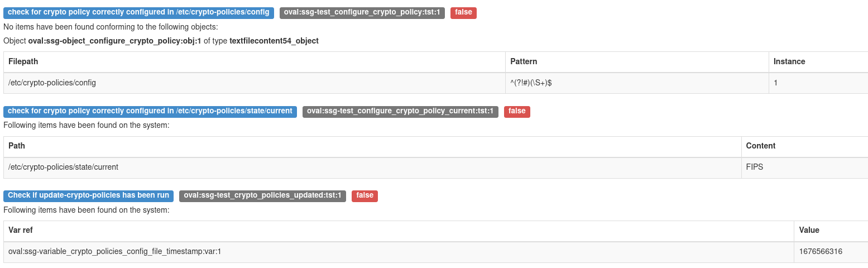
Task: Click the gray oval:ssg-test_crypto_policies_updated:tst:1 badge
Action: (x=262, y=195)
